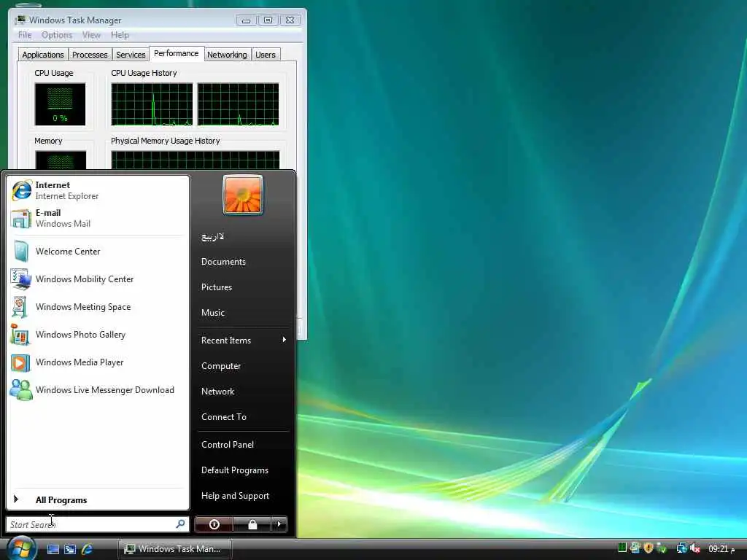Open Default Programs

click(x=235, y=470)
